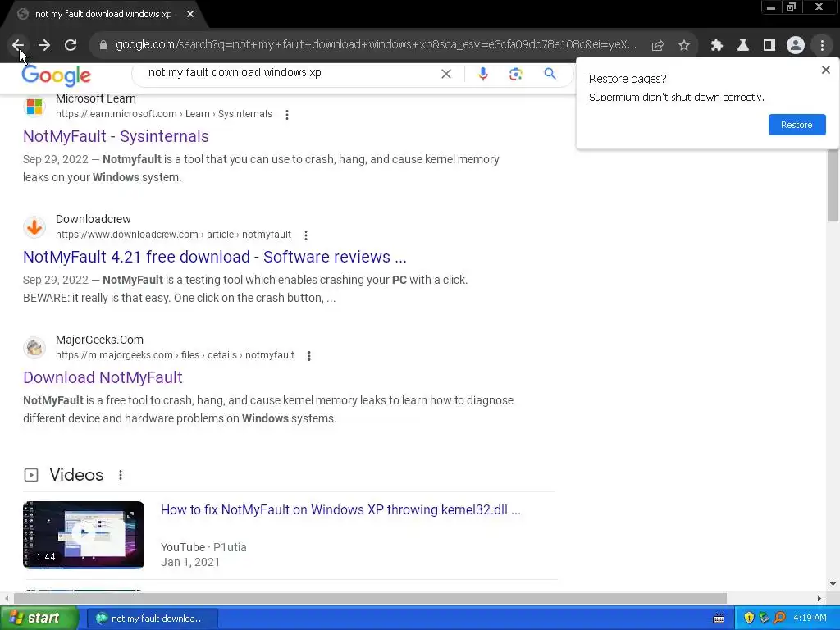Click the m.majorgeeks.com URL breadcrumb
Viewport: 840px width, 630px height.
coord(176,355)
